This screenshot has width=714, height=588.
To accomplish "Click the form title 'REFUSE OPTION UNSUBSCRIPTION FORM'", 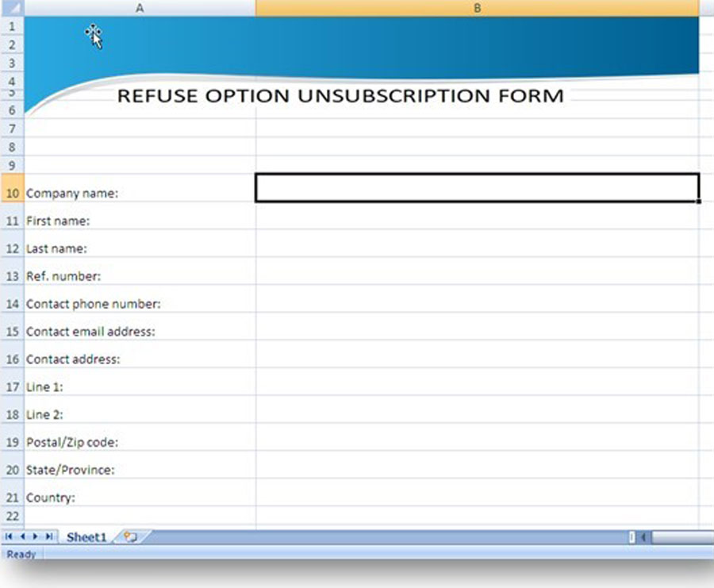I will pos(340,96).
